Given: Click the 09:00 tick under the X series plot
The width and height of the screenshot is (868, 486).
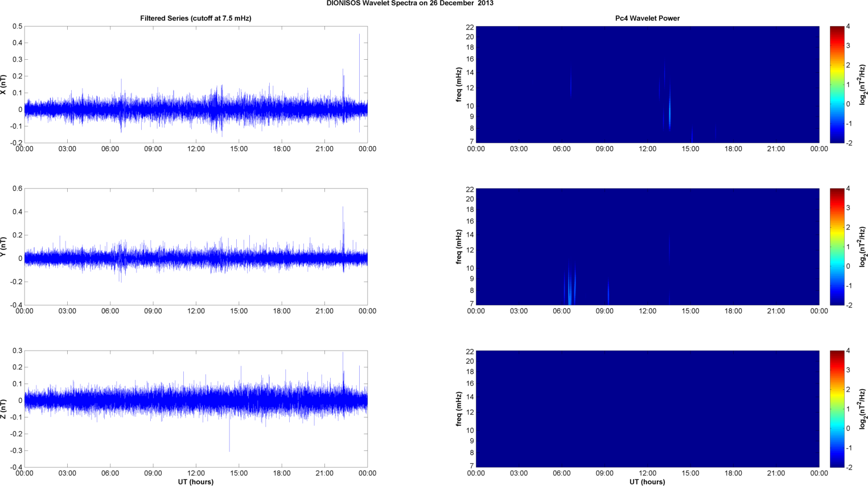Looking at the screenshot, I should point(153,149).
